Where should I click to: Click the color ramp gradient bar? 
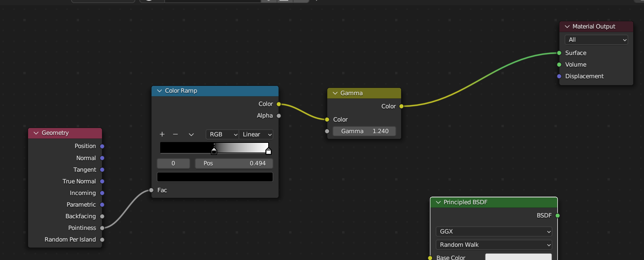pos(214,147)
